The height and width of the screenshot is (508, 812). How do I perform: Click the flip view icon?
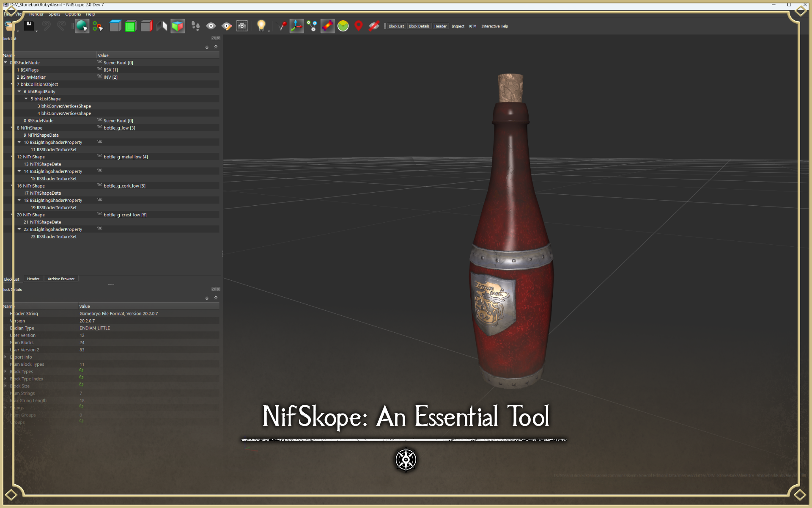click(x=162, y=26)
